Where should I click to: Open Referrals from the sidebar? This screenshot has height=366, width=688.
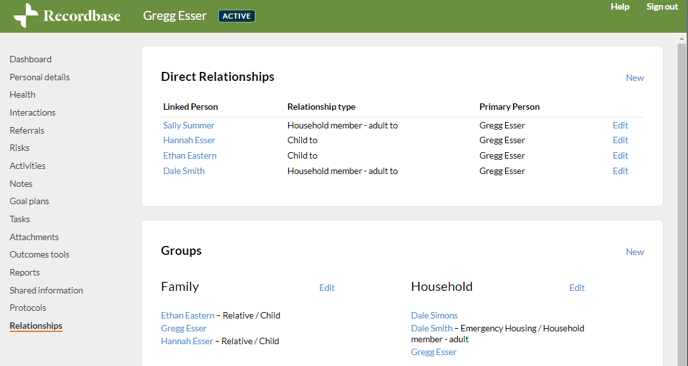pyautogui.click(x=27, y=131)
